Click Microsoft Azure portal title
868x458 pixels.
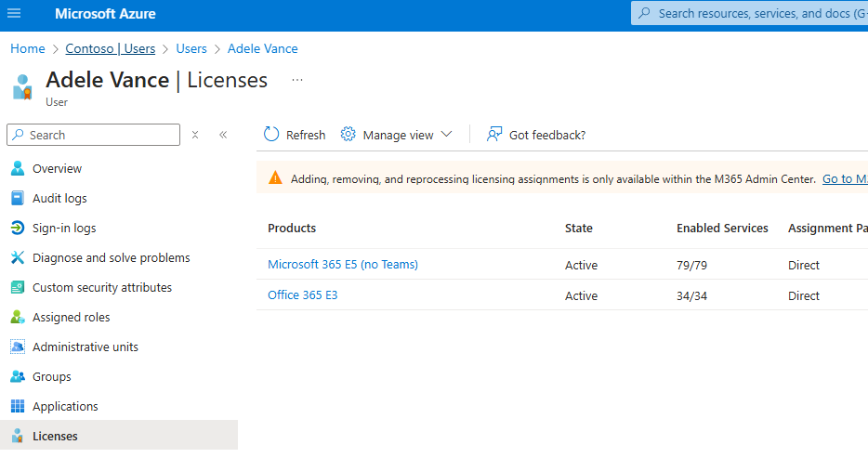pos(105,13)
